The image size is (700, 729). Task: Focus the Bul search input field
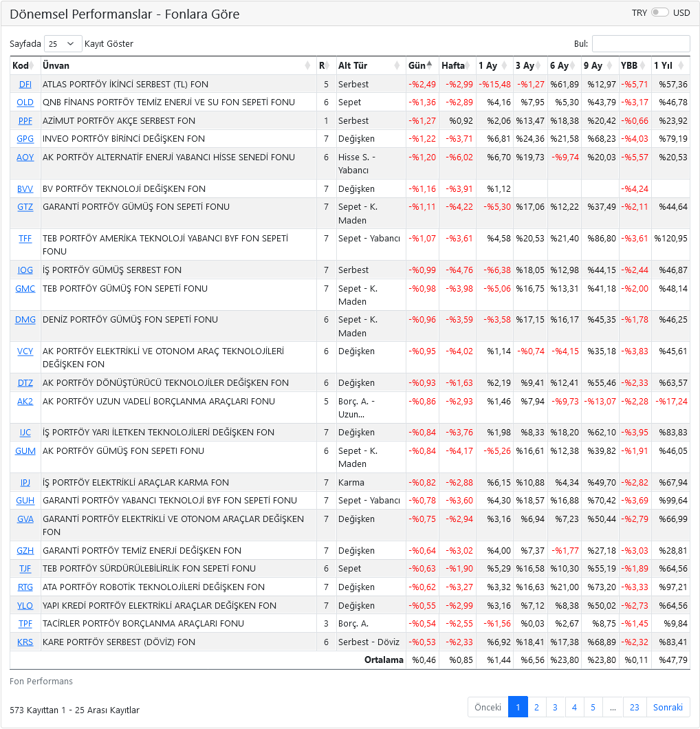[x=641, y=44]
